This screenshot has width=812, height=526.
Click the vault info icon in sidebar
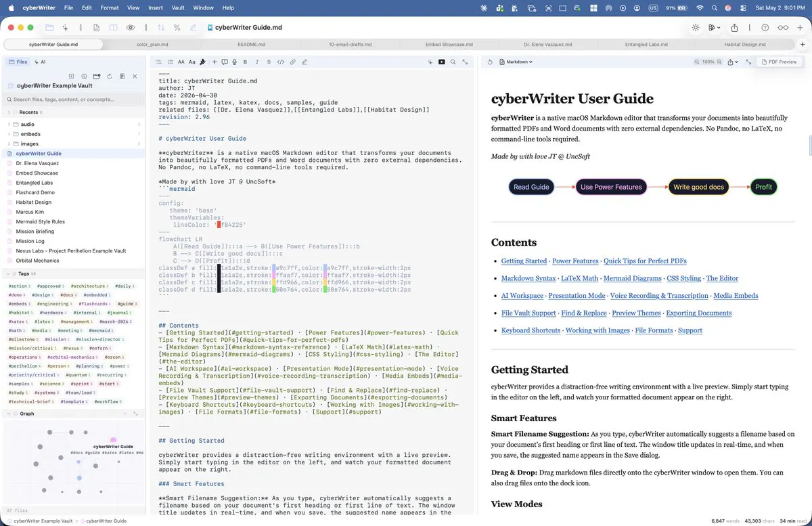[84, 76]
